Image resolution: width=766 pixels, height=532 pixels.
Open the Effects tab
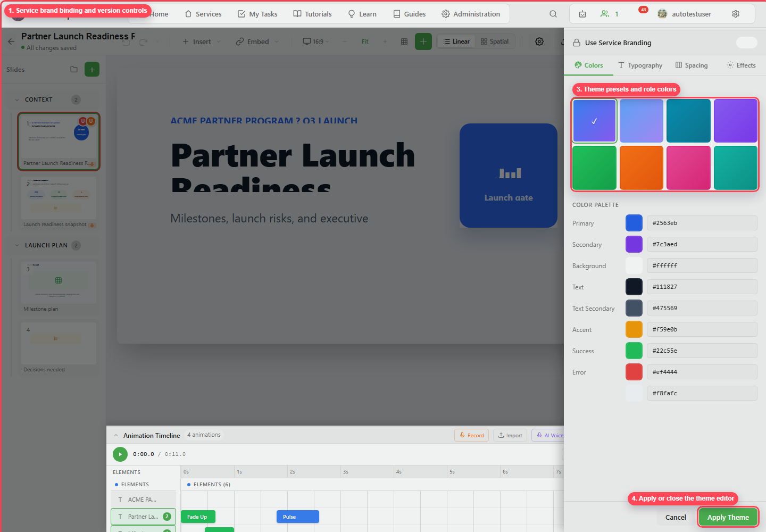741,65
